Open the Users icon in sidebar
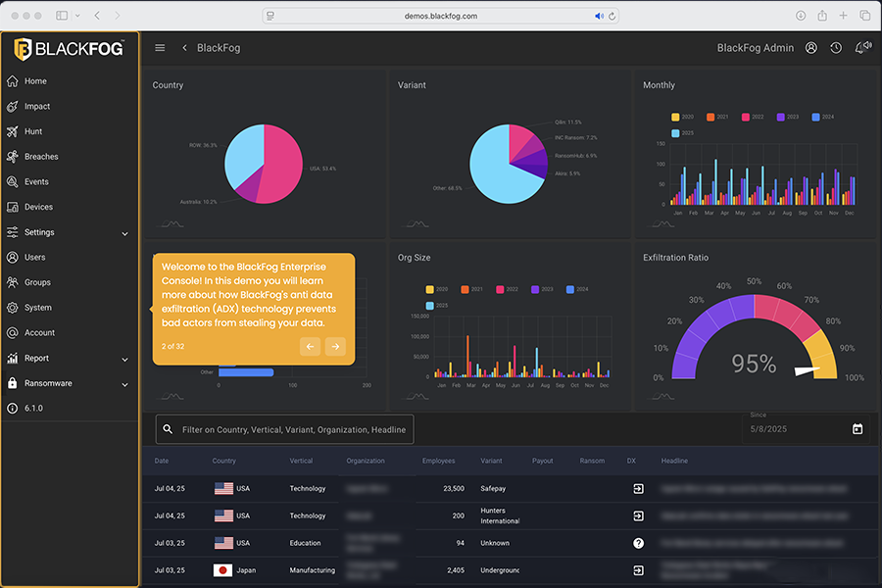This screenshot has height=588, width=882. [x=13, y=257]
